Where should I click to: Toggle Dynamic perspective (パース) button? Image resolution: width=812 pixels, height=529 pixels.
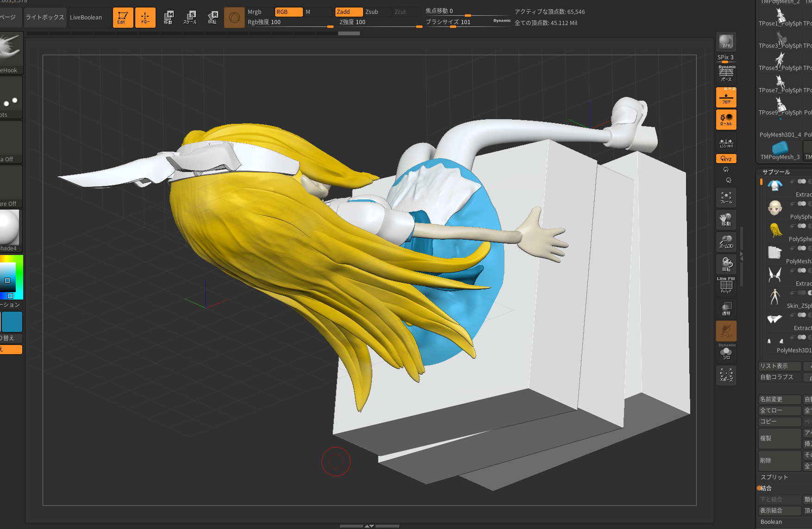coord(726,74)
